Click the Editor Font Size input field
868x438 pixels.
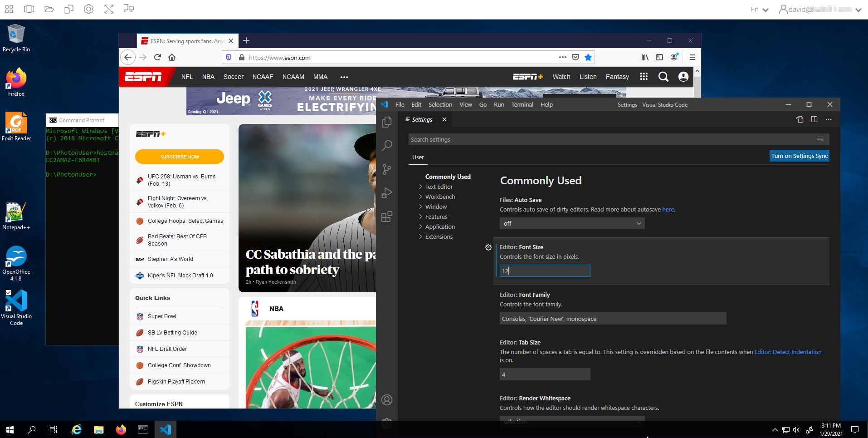544,271
